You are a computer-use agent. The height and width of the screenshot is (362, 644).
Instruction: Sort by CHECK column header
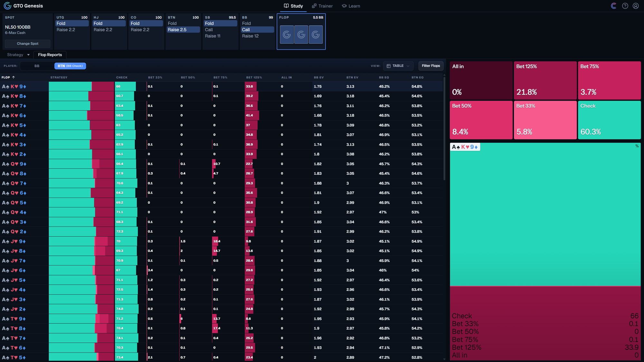[x=122, y=78]
